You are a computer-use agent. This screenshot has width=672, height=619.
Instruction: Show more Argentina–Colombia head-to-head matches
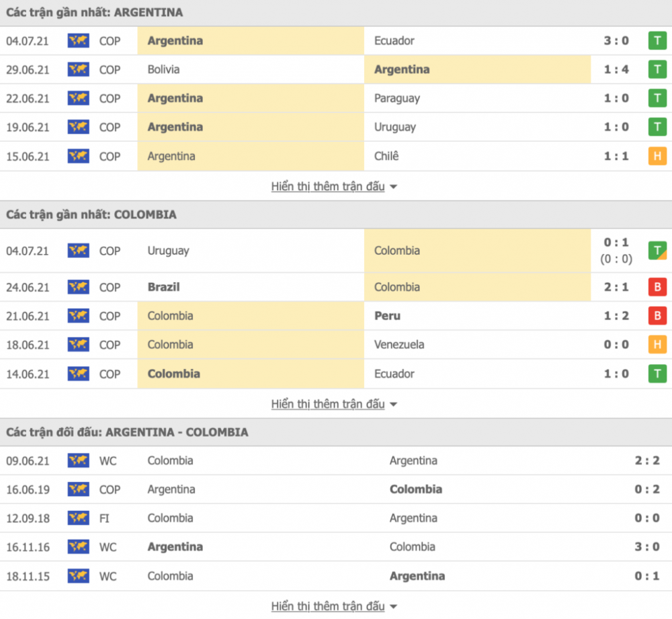tap(334, 606)
